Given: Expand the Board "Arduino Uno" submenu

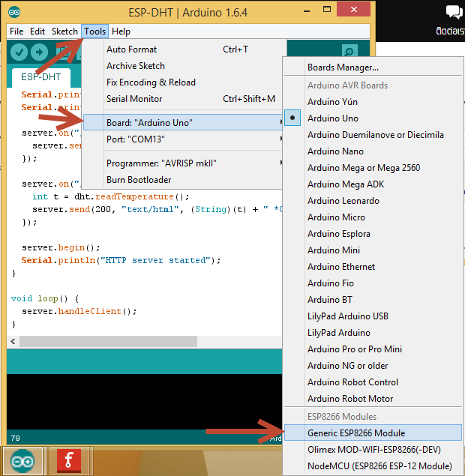Looking at the screenshot, I should [x=183, y=123].
